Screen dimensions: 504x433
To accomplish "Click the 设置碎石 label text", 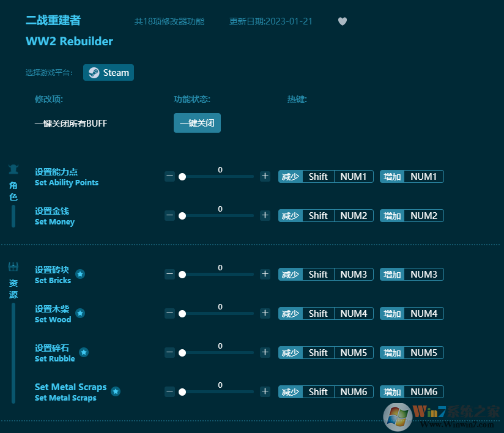I will point(52,348).
